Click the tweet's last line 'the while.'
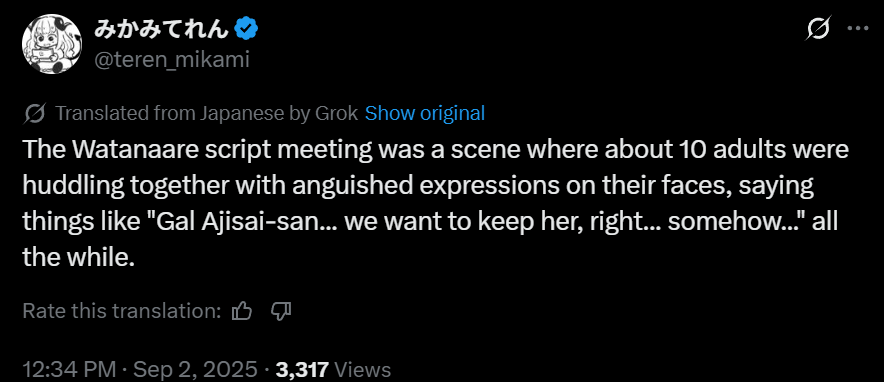 [x=79, y=258]
